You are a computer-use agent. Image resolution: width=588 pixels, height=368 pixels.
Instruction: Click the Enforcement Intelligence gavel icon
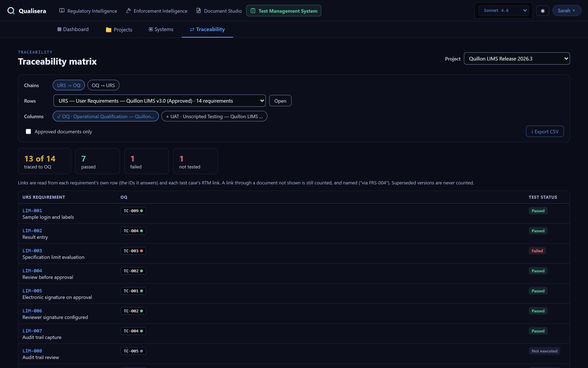(x=128, y=10)
